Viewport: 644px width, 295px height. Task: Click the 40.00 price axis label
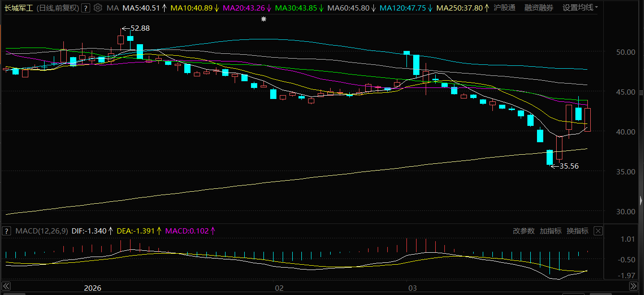coord(626,132)
